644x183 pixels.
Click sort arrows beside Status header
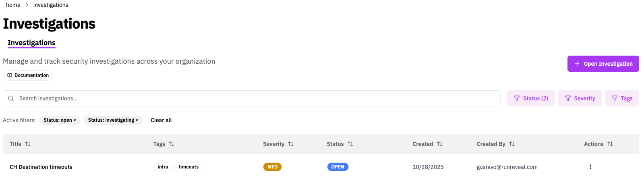[350, 144]
